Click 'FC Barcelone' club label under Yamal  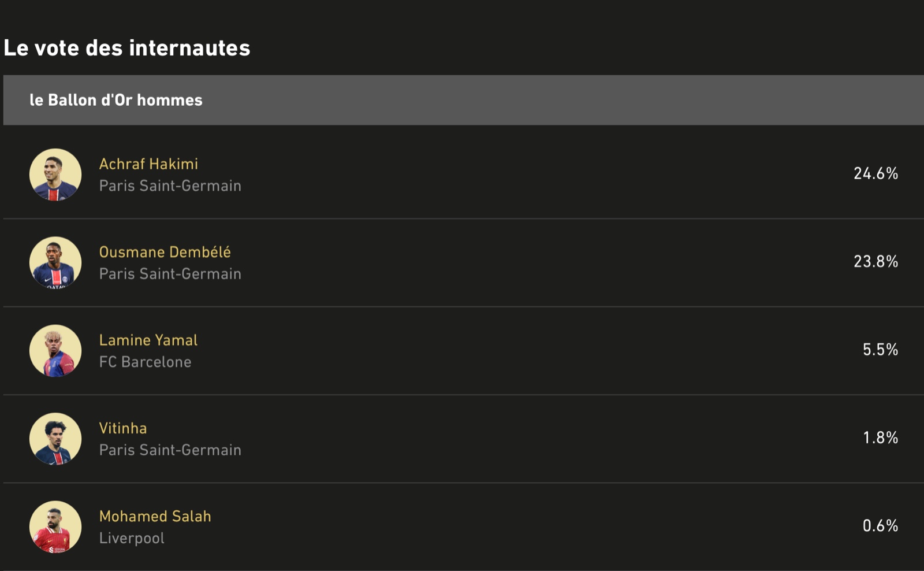coord(145,362)
